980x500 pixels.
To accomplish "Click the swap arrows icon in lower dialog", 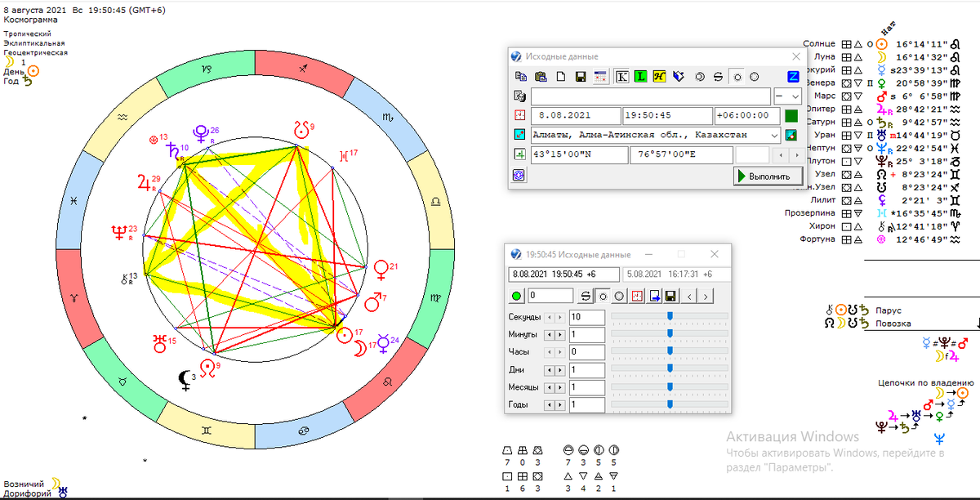I will [x=586, y=296].
